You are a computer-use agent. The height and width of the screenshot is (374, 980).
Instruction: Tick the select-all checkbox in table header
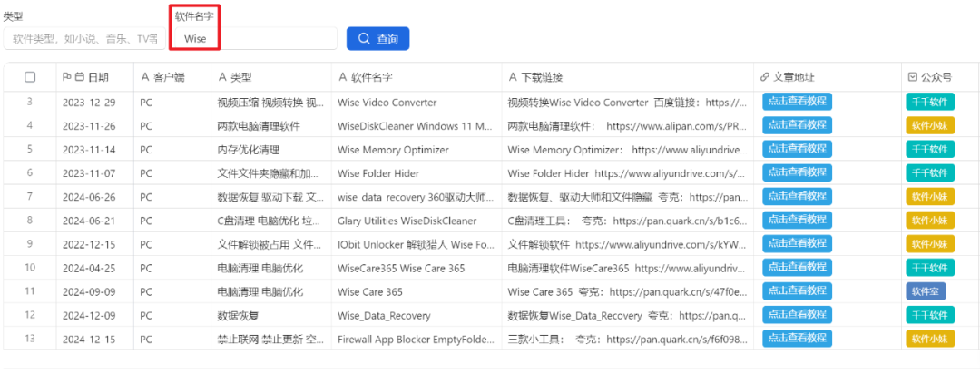pyautogui.click(x=30, y=77)
